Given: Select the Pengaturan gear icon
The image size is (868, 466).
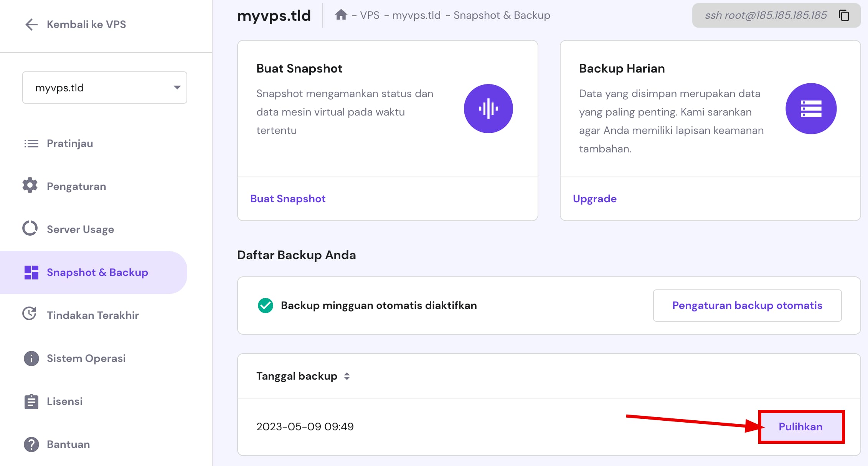Looking at the screenshot, I should (x=30, y=186).
